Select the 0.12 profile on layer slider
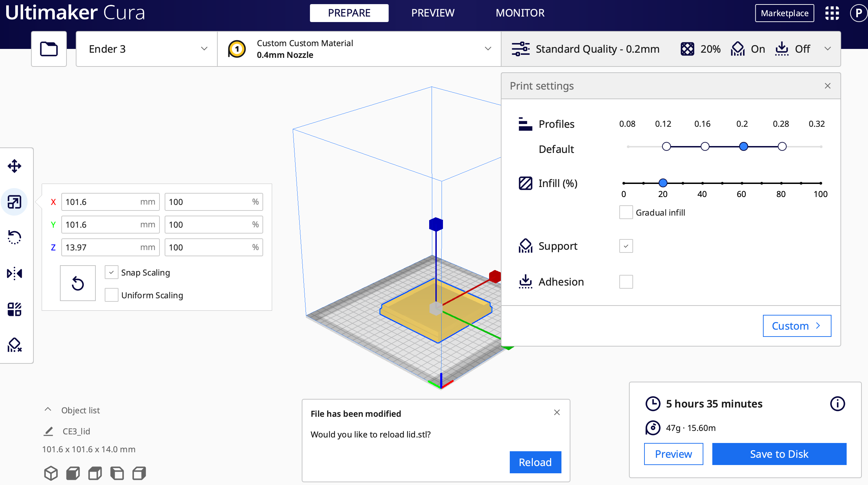The height and width of the screenshot is (485, 868). click(666, 146)
